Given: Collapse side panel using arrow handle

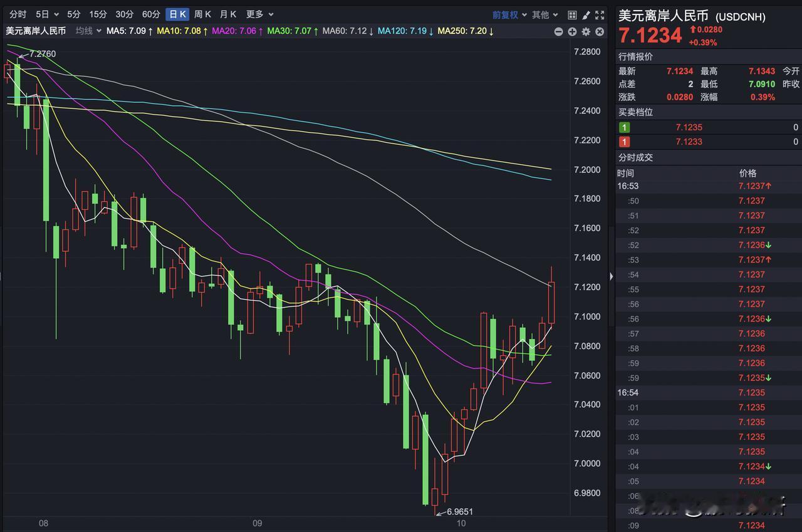Looking at the screenshot, I should point(612,276).
